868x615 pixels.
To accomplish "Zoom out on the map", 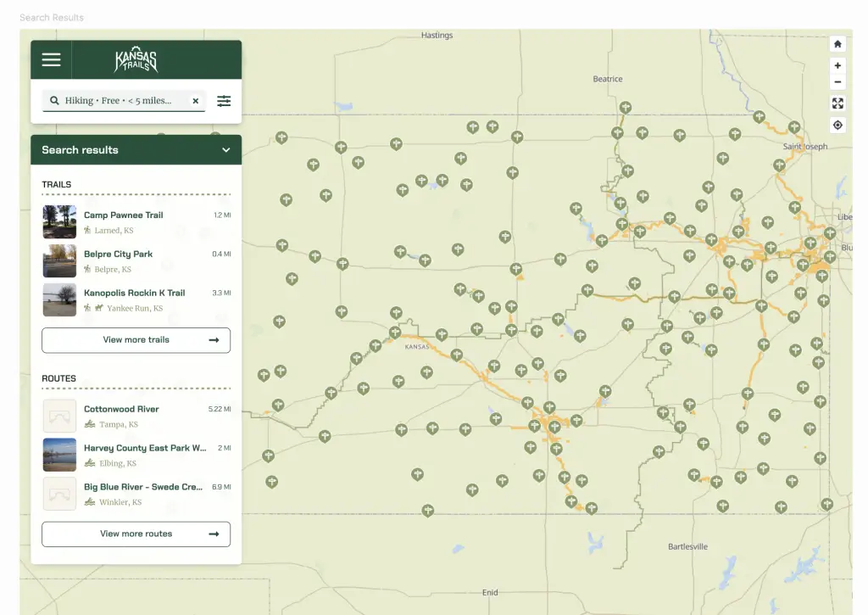I will [837, 82].
